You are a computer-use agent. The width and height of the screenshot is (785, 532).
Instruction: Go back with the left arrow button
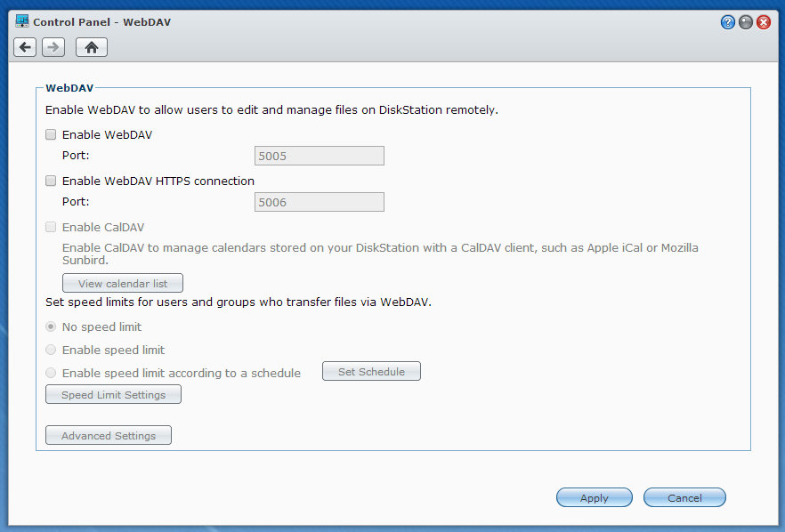[25, 47]
